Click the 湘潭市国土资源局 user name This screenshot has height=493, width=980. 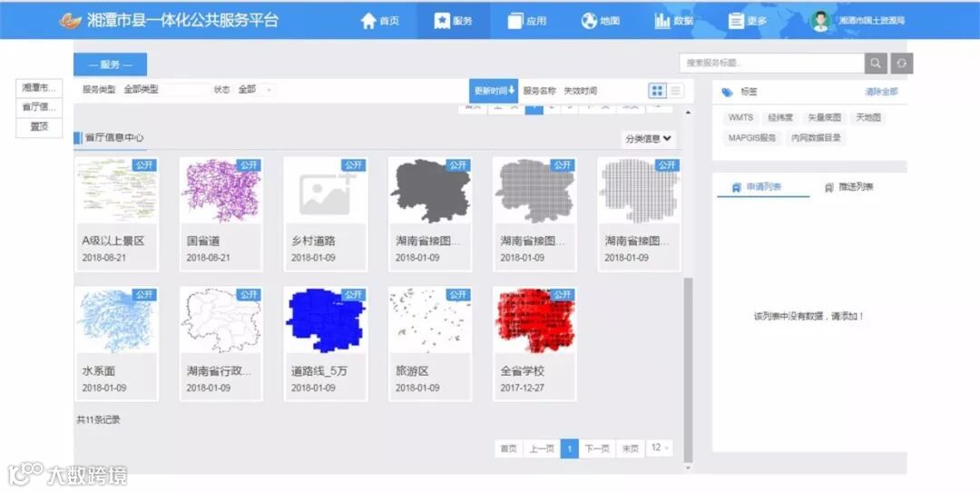871,21
